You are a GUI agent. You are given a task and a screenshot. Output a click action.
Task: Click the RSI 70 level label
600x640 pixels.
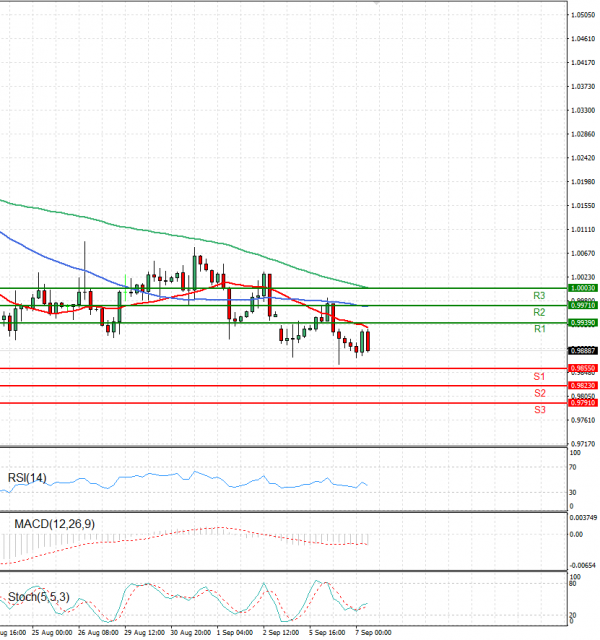[573, 467]
